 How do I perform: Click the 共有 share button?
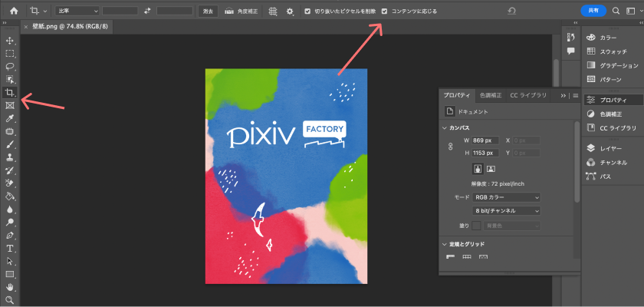point(593,11)
